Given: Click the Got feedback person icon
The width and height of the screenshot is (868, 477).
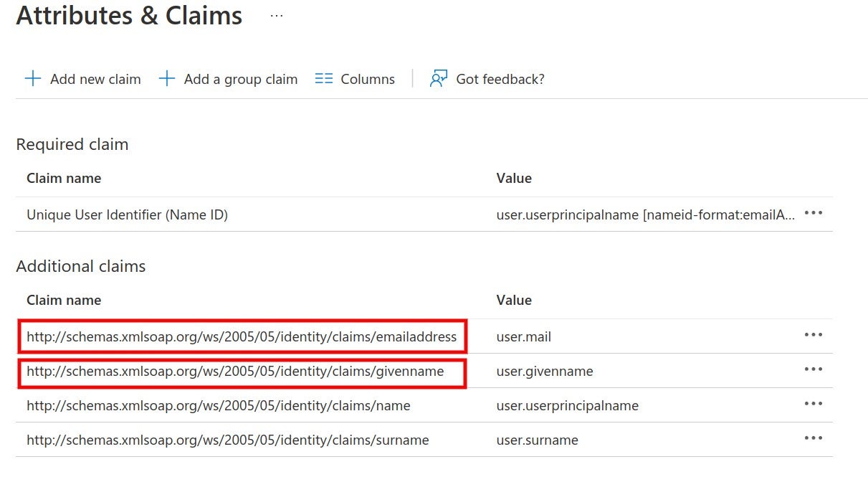Looking at the screenshot, I should point(438,79).
